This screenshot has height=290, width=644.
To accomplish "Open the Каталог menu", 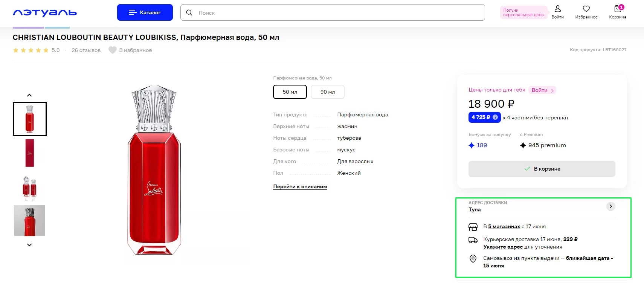I will (x=145, y=12).
